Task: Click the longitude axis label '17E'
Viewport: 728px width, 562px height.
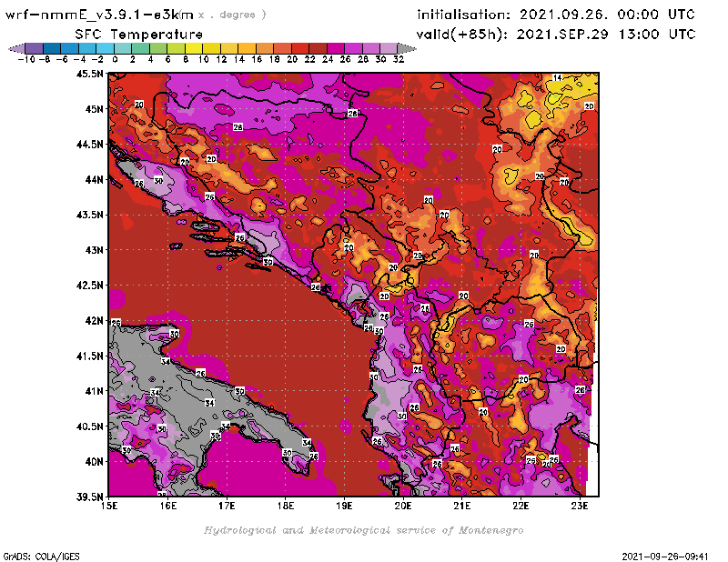Action: click(x=227, y=506)
